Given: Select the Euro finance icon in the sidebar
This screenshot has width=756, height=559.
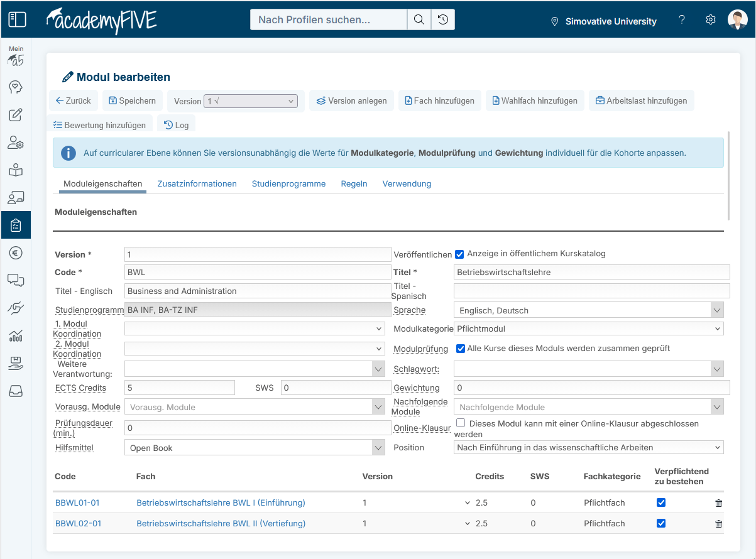Looking at the screenshot, I should click(x=16, y=252).
